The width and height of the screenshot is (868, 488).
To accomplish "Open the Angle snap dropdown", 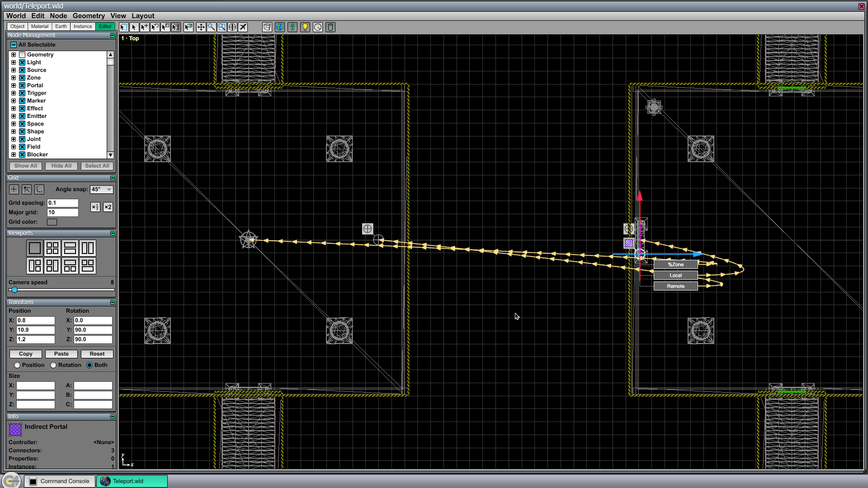I will pyautogui.click(x=101, y=189).
